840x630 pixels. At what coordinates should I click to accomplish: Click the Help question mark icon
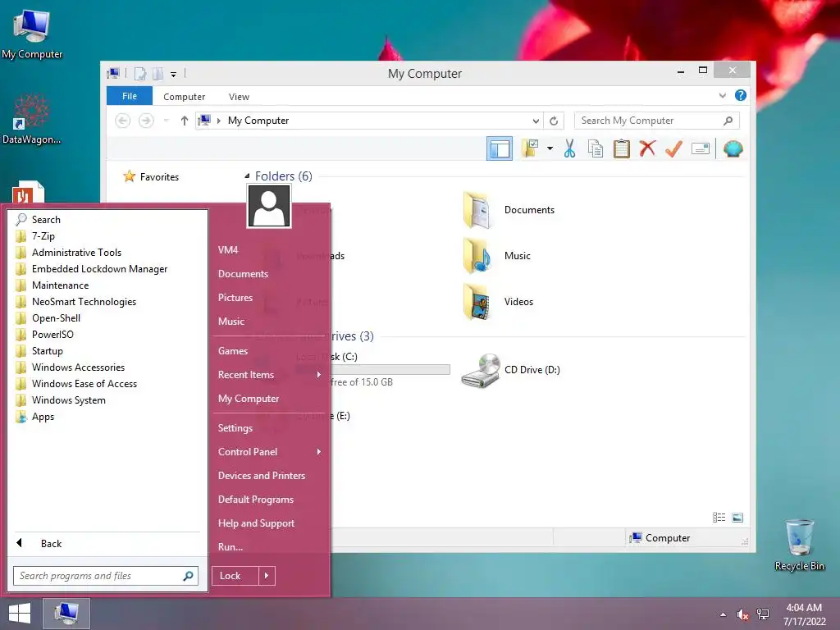(x=741, y=95)
